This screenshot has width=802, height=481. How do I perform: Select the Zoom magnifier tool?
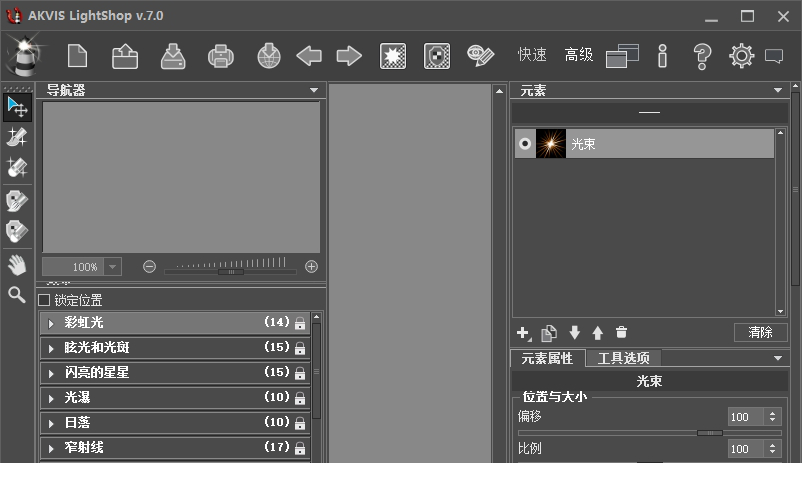(17, 295)
